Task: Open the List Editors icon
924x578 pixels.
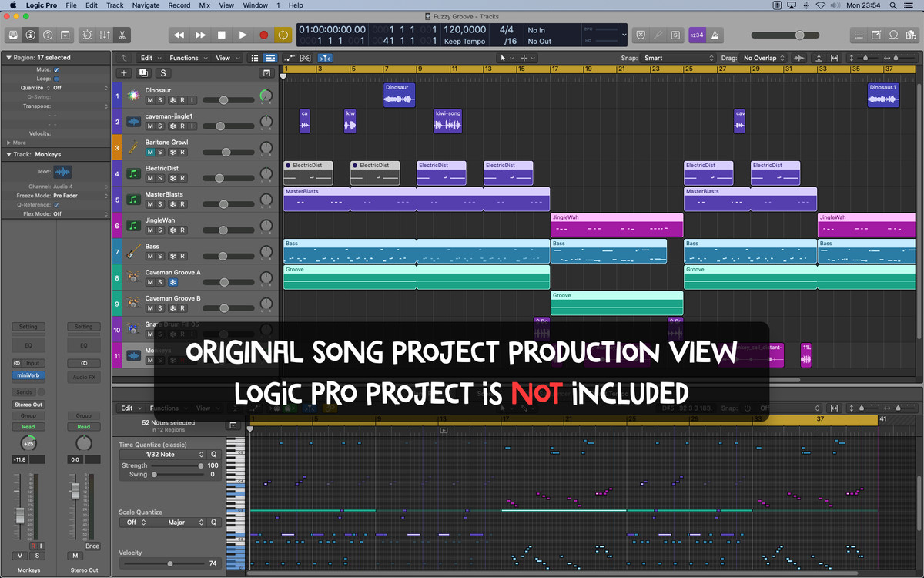Action: coord(859,35)
